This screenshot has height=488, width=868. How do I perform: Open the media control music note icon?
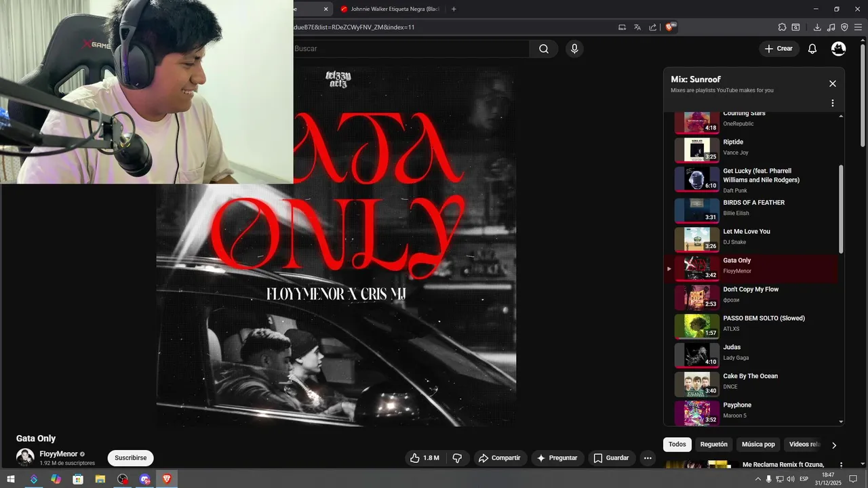[x=831, y=27]
